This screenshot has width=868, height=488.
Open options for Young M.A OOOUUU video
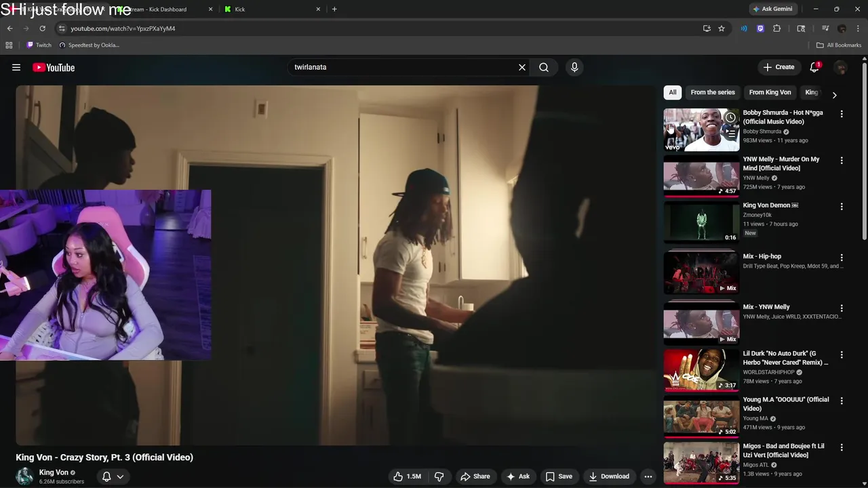[842, 401]
